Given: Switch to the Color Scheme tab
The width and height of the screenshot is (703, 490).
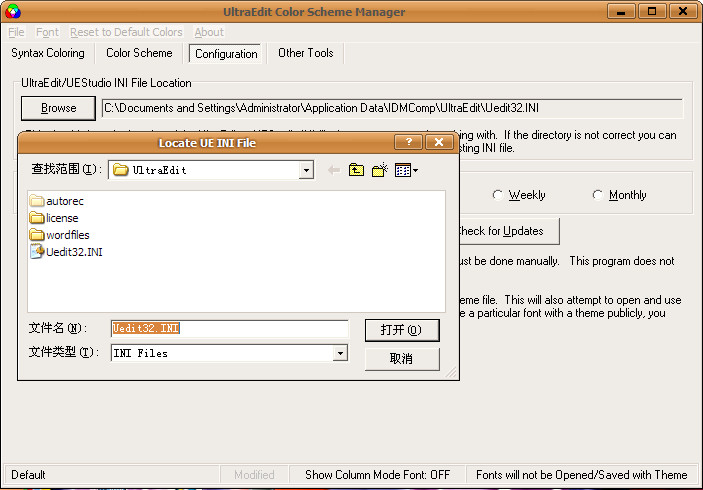Looking at the screenshot, I should [x=139, y=53].
